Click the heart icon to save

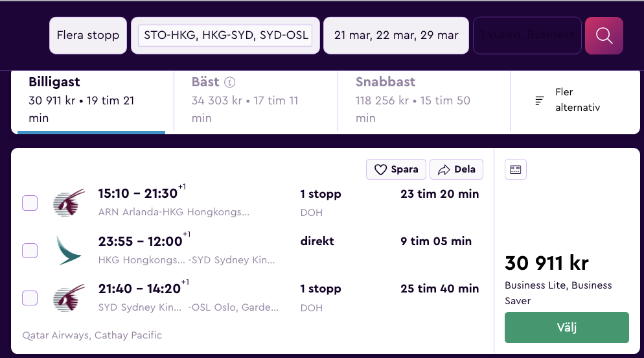point(380,170)
